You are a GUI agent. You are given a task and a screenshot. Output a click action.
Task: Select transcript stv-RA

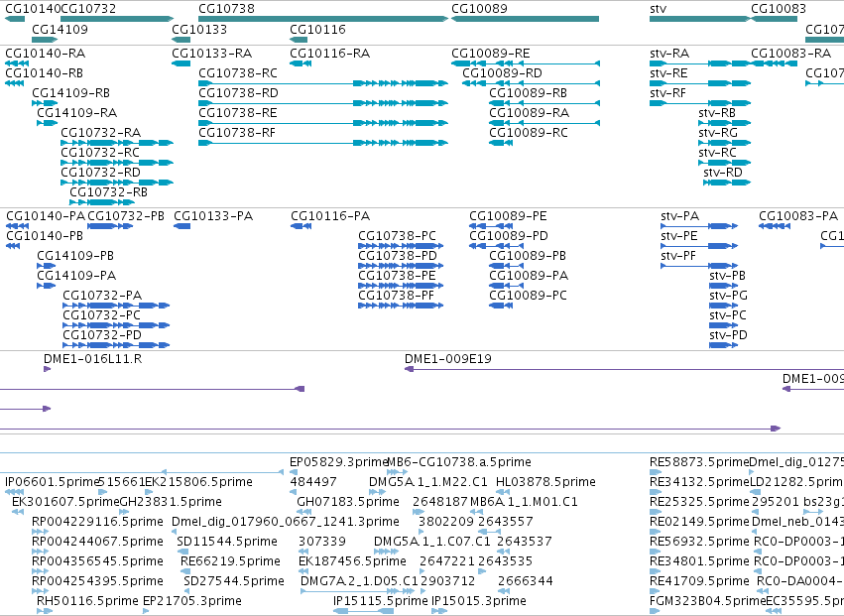tap(669, 54)
